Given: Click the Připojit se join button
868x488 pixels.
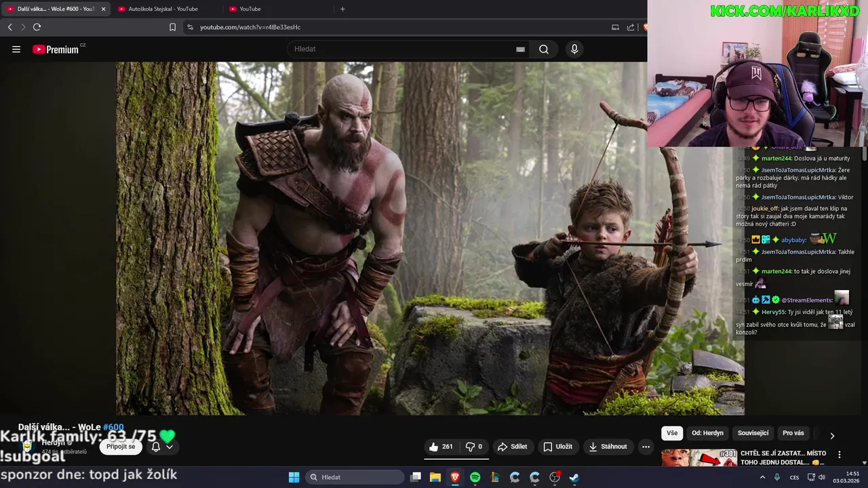Looking at the screenshot, I should click(121, 447).
